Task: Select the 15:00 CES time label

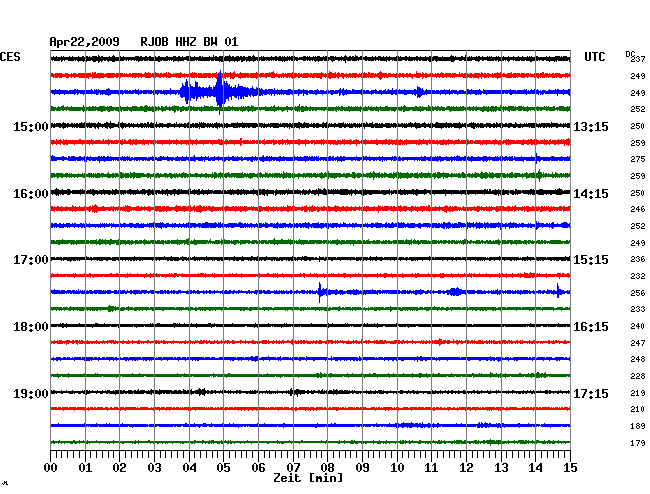Action: [x=31, y=126]
